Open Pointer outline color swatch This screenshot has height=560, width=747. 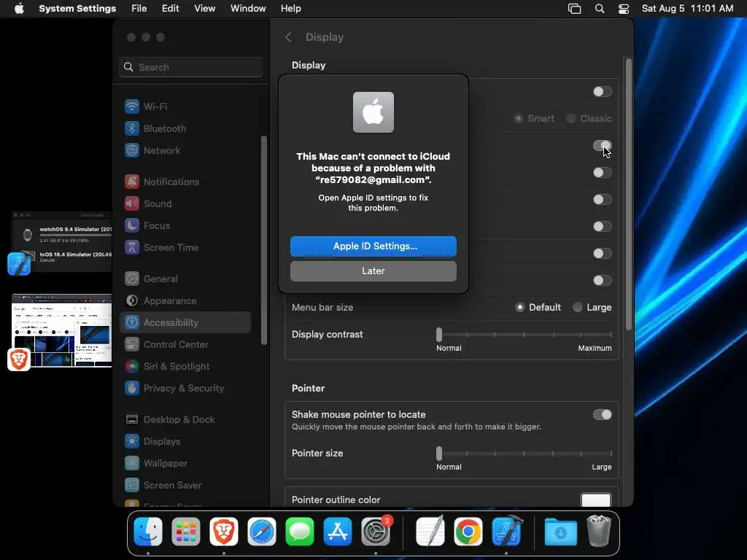[595, 500]
